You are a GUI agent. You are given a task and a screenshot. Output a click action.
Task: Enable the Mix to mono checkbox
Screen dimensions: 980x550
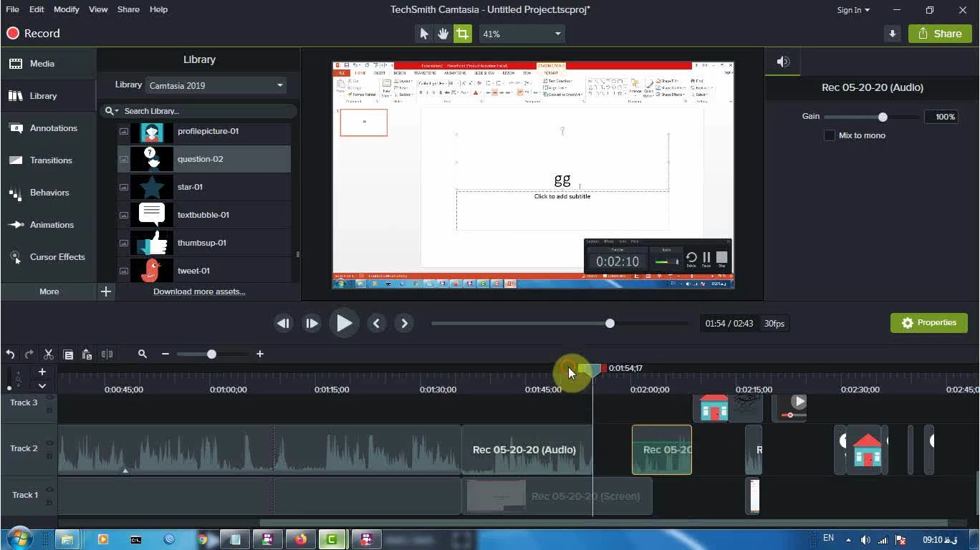tap(830, 135)
